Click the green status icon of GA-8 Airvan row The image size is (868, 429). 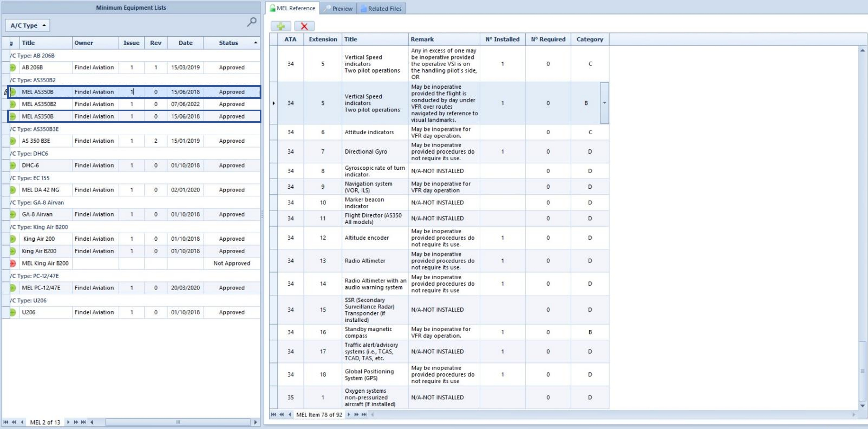[x=13, y=214]
